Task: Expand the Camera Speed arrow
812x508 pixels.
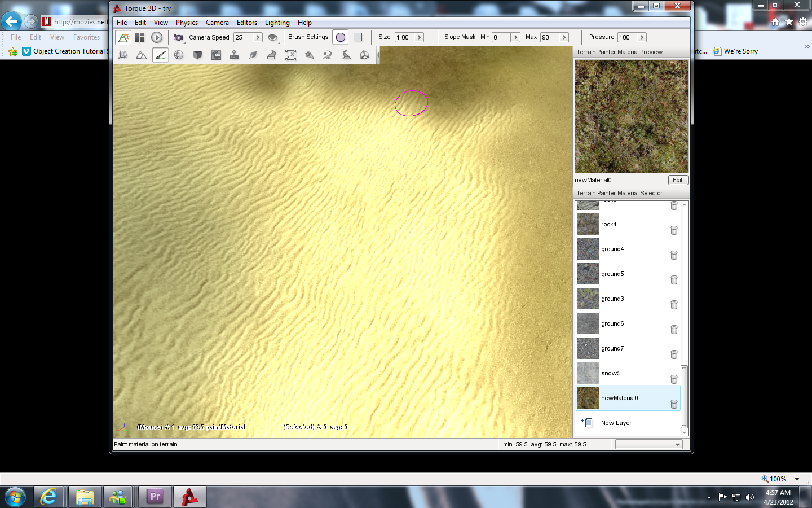Action: pos(258,37)
